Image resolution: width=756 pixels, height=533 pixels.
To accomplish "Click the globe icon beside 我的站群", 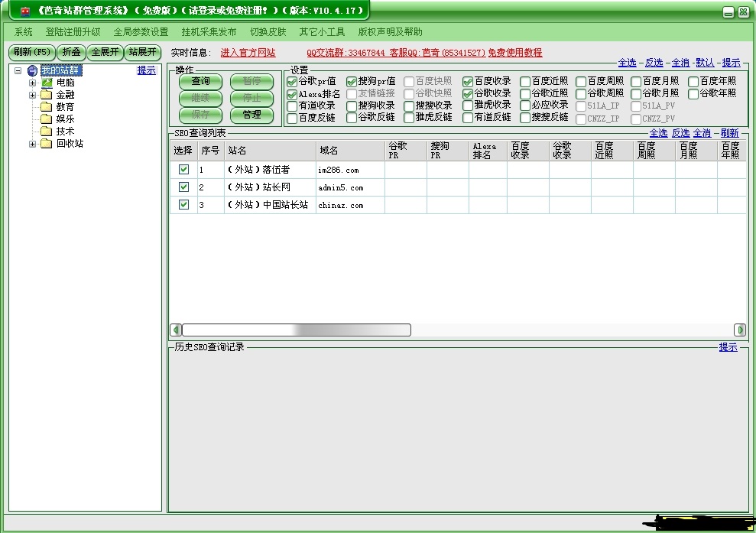I will (32, 70).
